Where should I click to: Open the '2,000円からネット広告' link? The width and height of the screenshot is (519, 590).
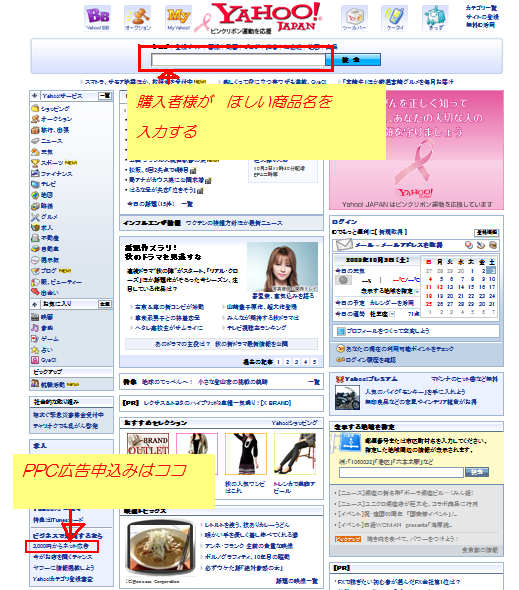click(61, 546)
